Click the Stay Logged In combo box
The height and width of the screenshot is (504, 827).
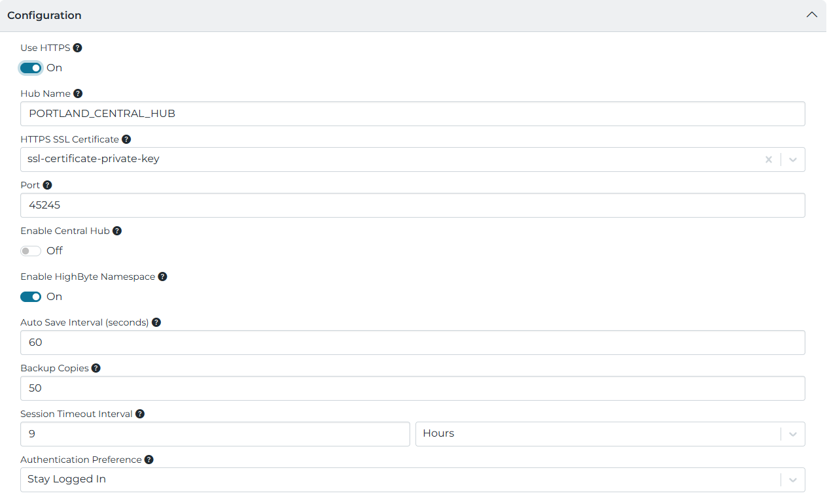point(413,480)
